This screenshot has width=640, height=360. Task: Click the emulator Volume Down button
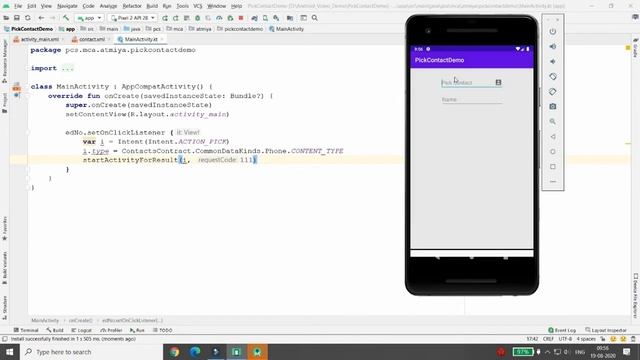pyautogui.click(x=553, y=62)
